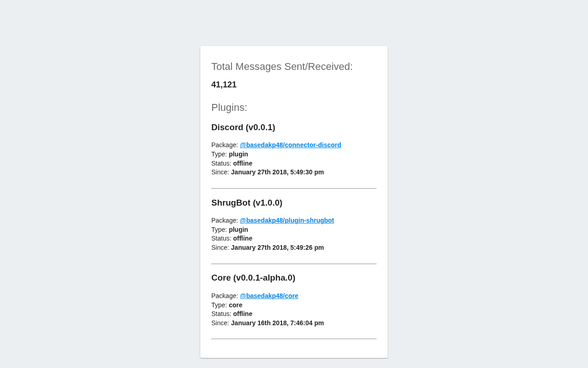Click the Total Messages Sent/Received heading
This screenshot has width=588, height=368.
[x=282, y=67]
